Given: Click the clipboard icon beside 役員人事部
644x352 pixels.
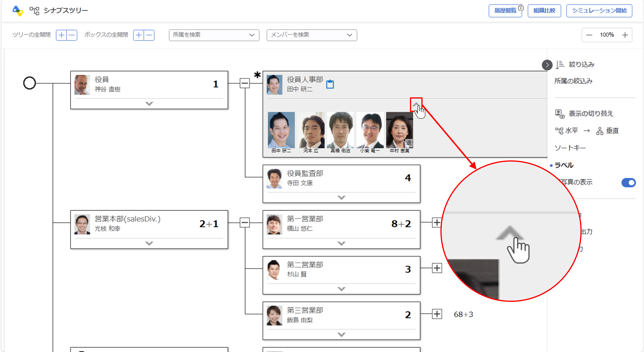Looking at the screenshot, I should [330, 84].
